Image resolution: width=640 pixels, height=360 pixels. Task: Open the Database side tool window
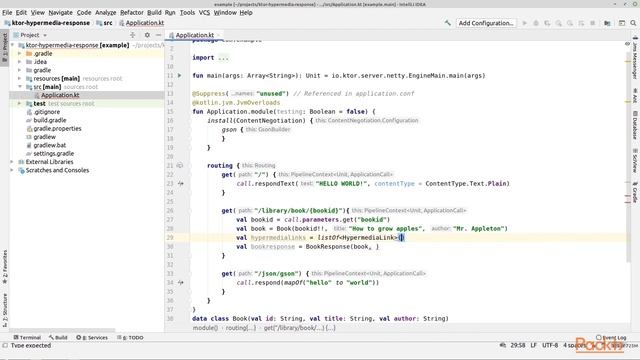(x=635, y=125)
